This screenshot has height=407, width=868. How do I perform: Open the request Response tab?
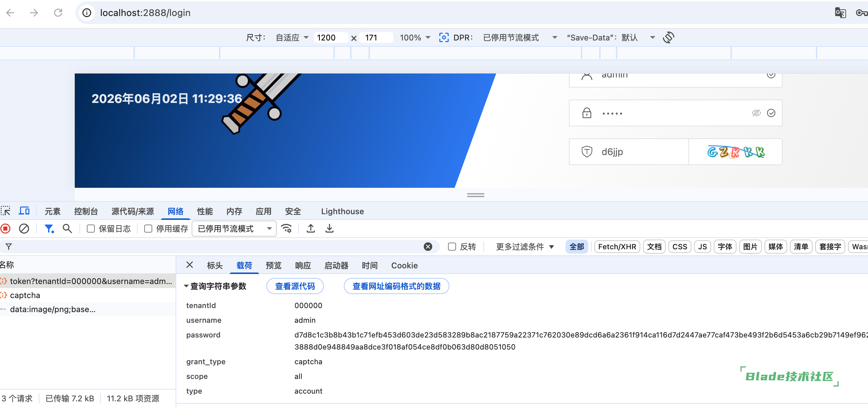pos(303,265)
